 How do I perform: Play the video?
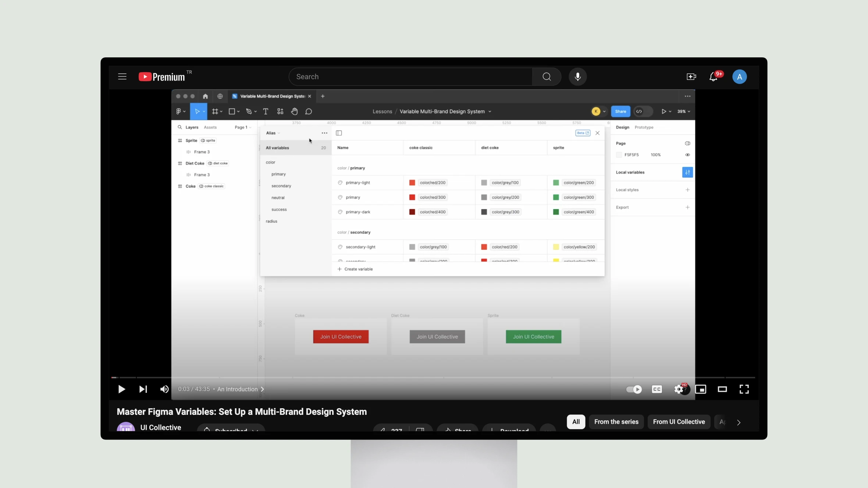point(121,389)
